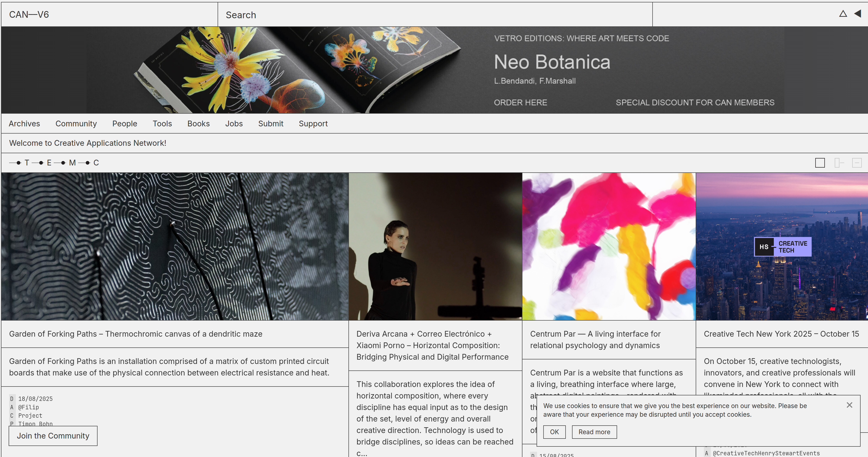
Task: Switch to the minus-box list view icon
Action: (x=857, y=163)
